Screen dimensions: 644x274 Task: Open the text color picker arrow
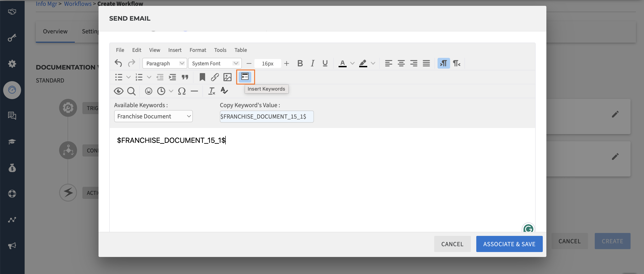pyautogui.click(x=352, y=63)
